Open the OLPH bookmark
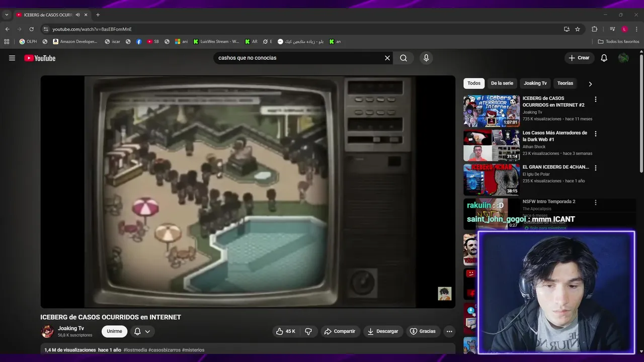The width and height of the screenshot is (644, 362). [28, 42]
